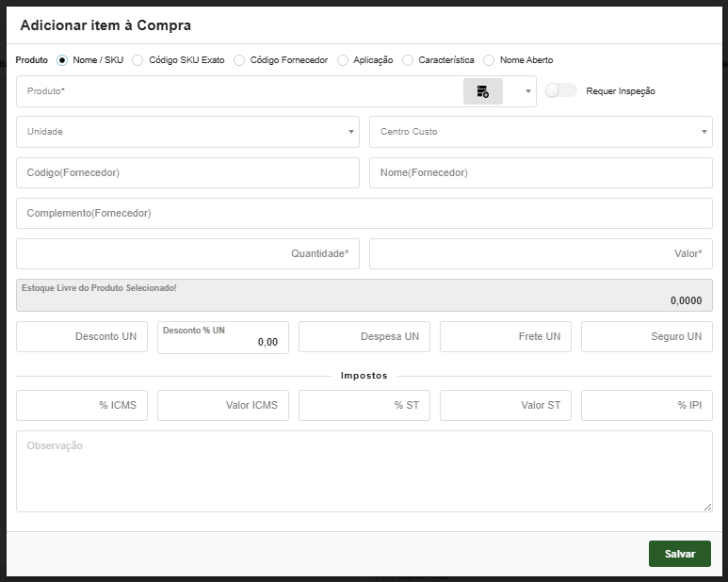This screenshot has height=582, width=728.
Task: Open the Unidade dropdown
Action: (x=187, y=132)
